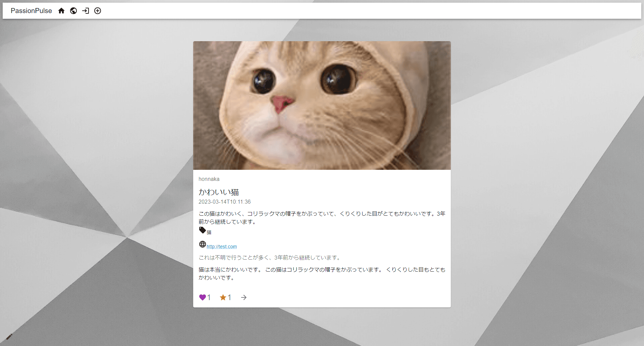Select the 猫 tag label

click(x=209, y=232)
